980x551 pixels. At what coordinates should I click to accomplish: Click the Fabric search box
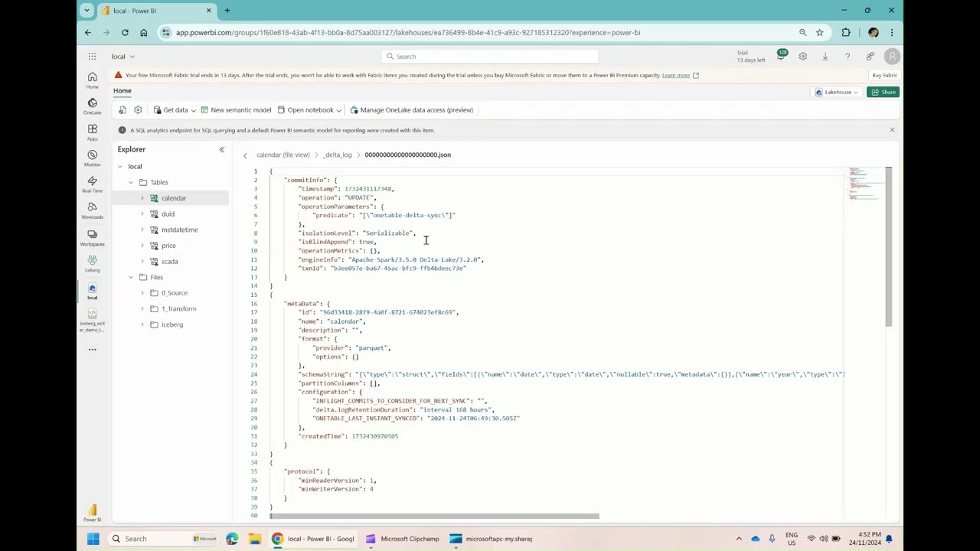pyautogui.click(x=490, y=57)
